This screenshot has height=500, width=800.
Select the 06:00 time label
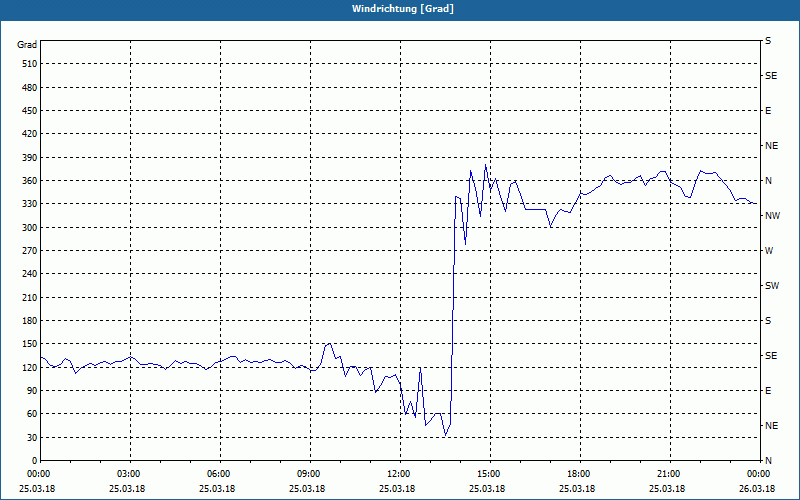tap(220, 474)
